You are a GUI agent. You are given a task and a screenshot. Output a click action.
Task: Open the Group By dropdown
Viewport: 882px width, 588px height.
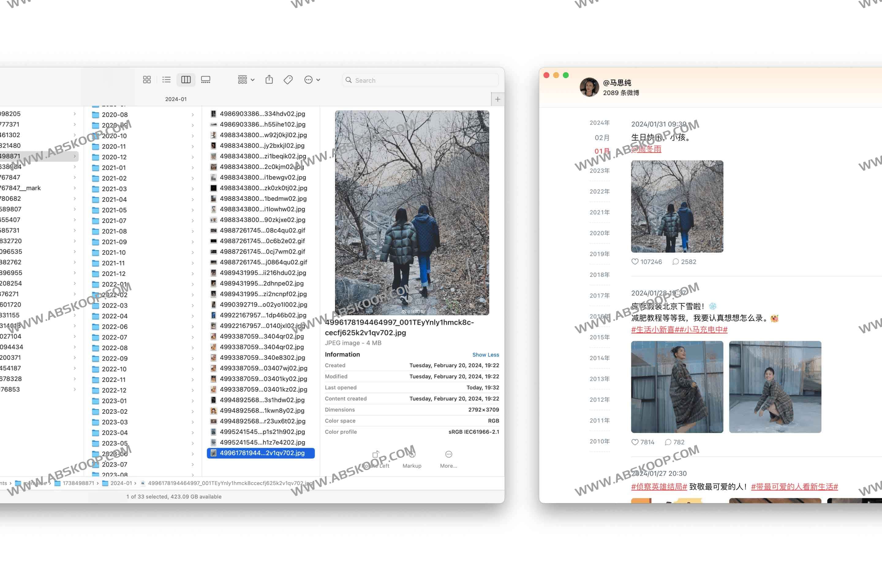coord(246,80)
